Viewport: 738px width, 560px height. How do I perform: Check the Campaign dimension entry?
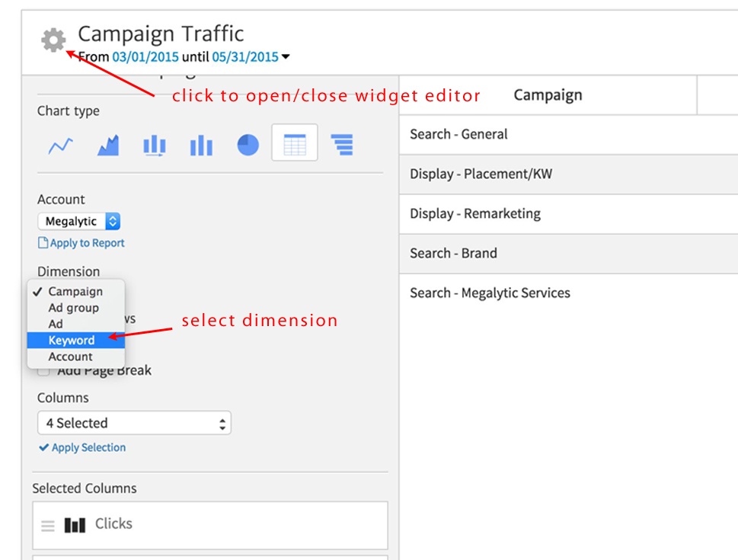75,291
